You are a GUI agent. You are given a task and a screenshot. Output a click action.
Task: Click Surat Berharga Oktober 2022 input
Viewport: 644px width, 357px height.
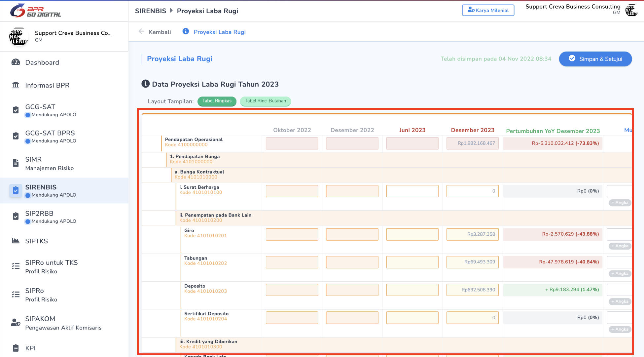(x=292, y=191)
